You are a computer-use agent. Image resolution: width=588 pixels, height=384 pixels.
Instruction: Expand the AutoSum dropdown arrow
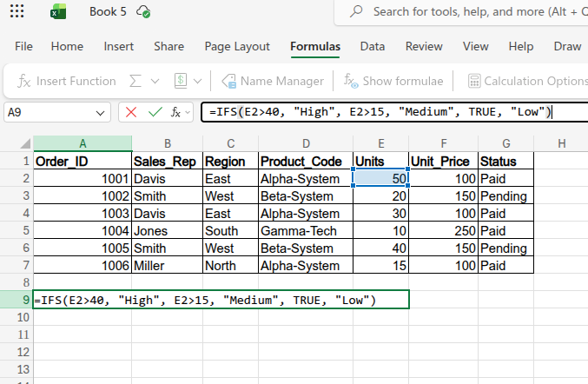pyautogui.click(x=155, y=81)
